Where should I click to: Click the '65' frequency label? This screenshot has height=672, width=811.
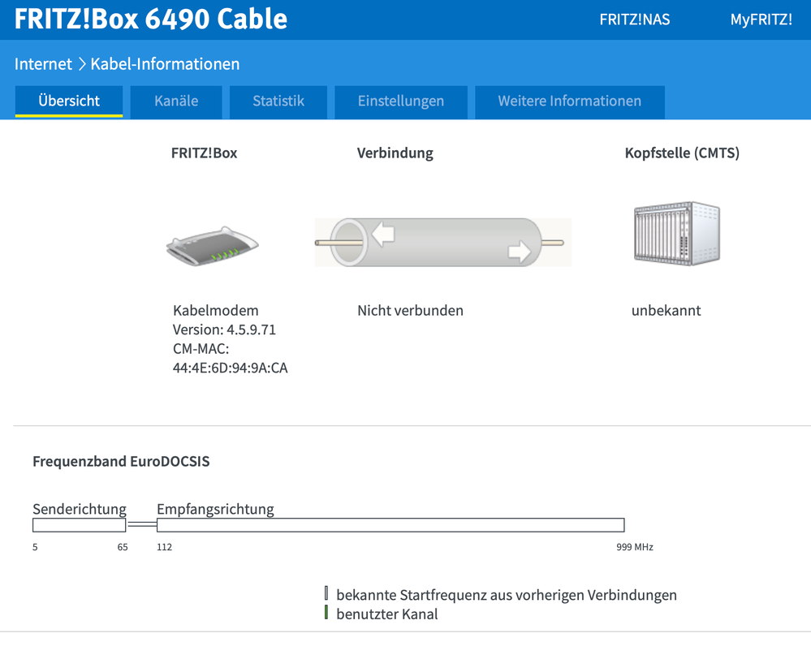coord(123,547)
